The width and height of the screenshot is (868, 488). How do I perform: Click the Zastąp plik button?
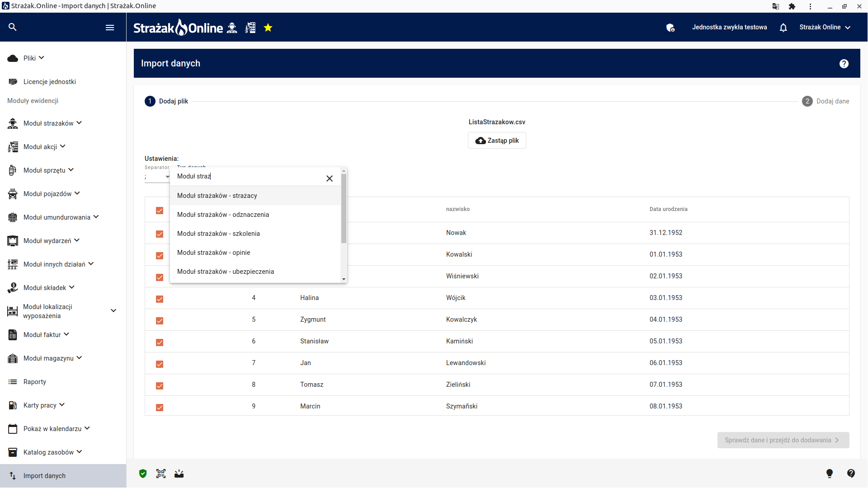[497, 141]
